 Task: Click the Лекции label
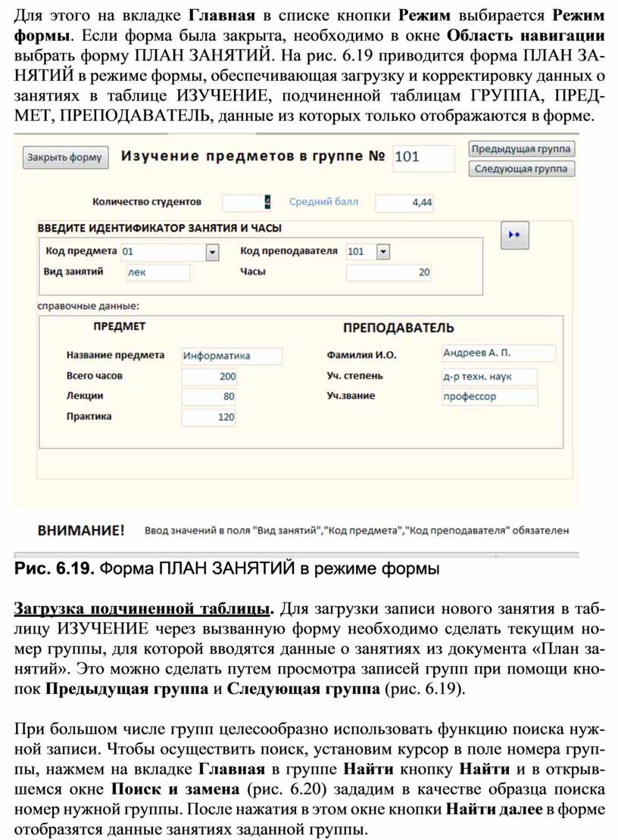(85, 396)
